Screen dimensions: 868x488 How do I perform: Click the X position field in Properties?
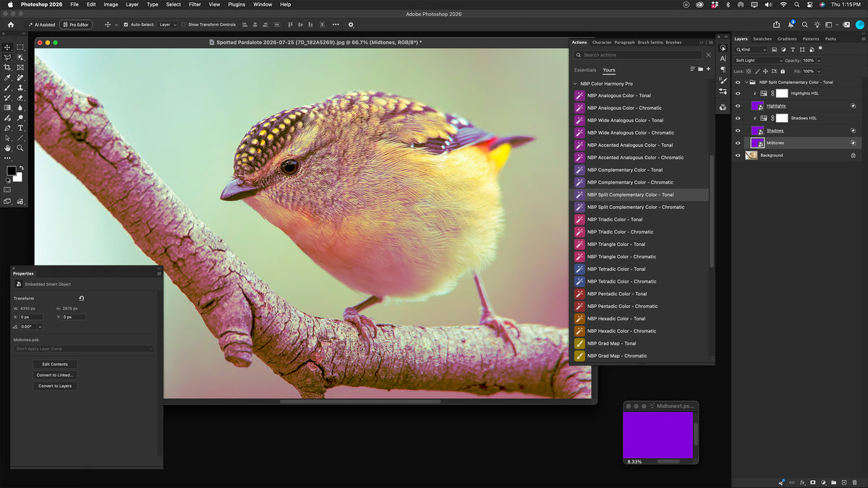click(x=31, y=317)
